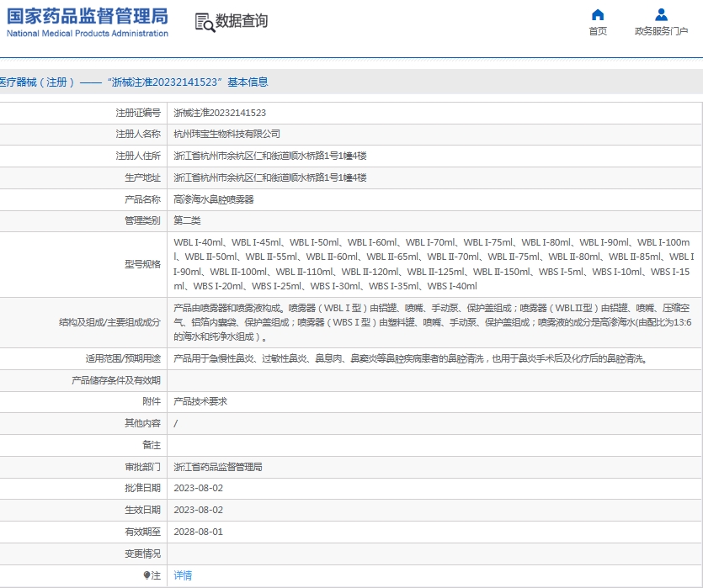Click the 首页 home icon
Screen dimensions: 703x588
(598, 14)
